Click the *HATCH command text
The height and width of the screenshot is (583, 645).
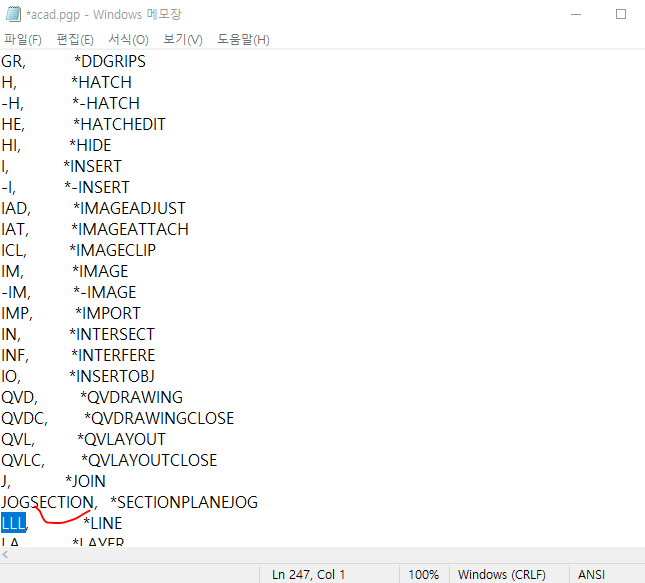[x=101, y=82]
